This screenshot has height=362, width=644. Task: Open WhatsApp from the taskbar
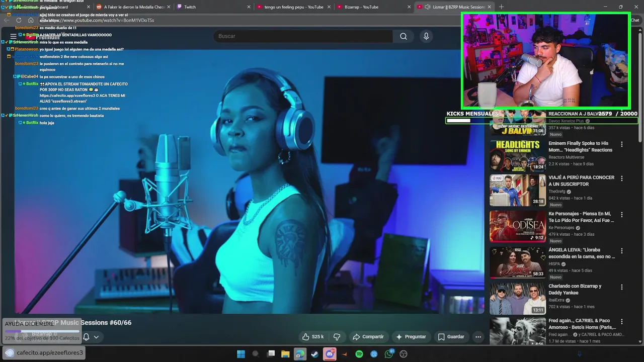(389, 354)
